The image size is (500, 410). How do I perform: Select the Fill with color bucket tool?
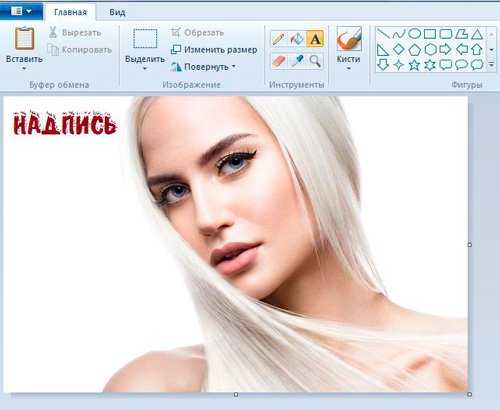(297, 39)
